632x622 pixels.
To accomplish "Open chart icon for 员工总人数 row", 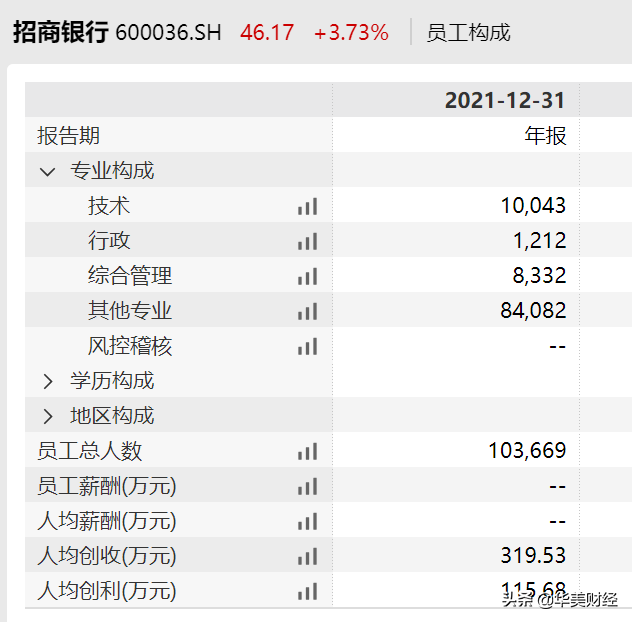I will 308,451.
